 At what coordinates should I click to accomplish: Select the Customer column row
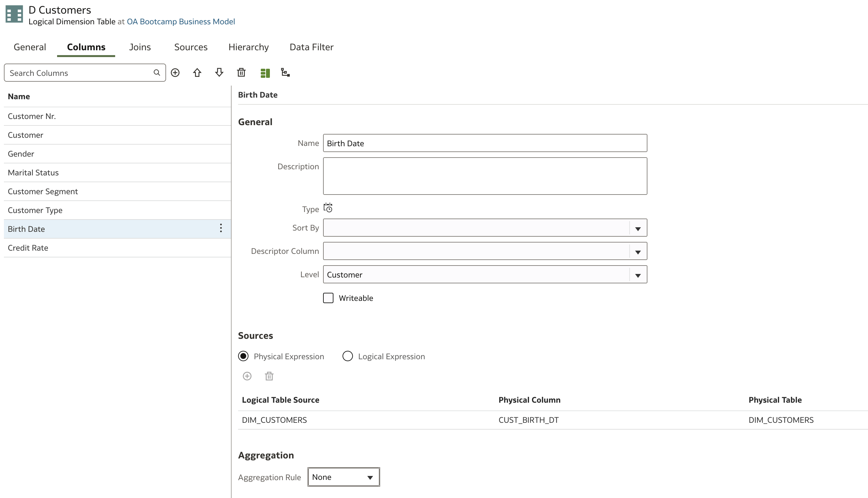pyautogui.click(x=117, y=135)
